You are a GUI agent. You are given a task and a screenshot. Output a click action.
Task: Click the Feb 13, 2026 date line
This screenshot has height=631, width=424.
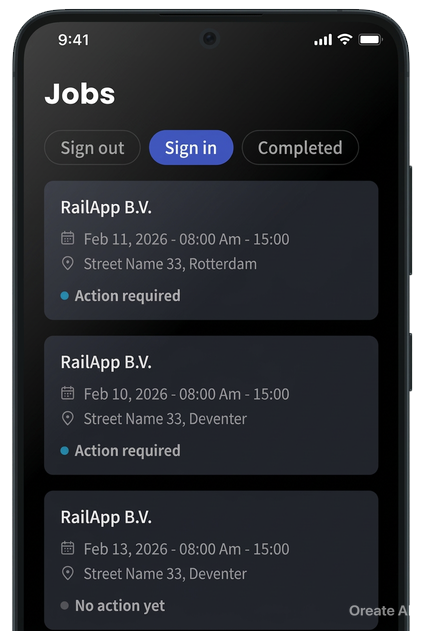pyautogui.click(x=186, y=549)
